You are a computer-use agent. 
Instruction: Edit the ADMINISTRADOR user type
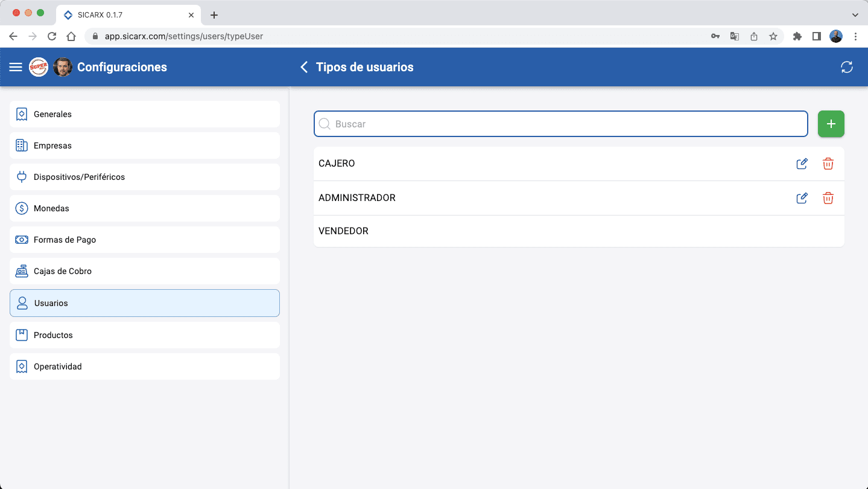tap(802, 198)
